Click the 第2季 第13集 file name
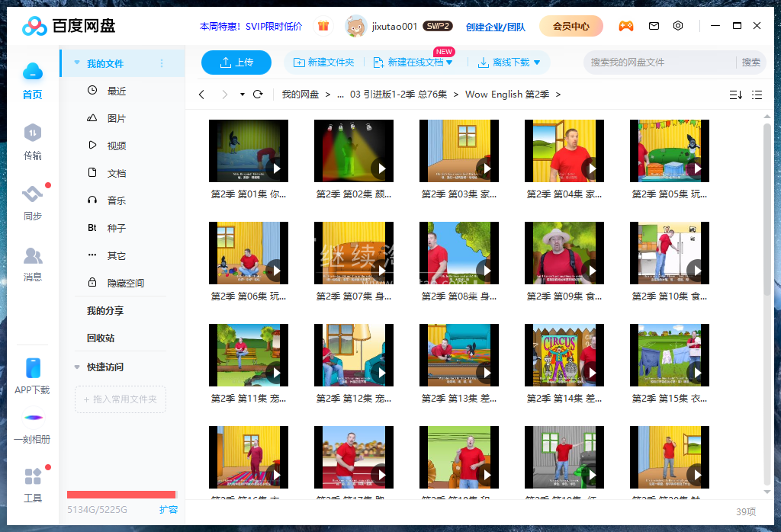 [x=458, y=399]
